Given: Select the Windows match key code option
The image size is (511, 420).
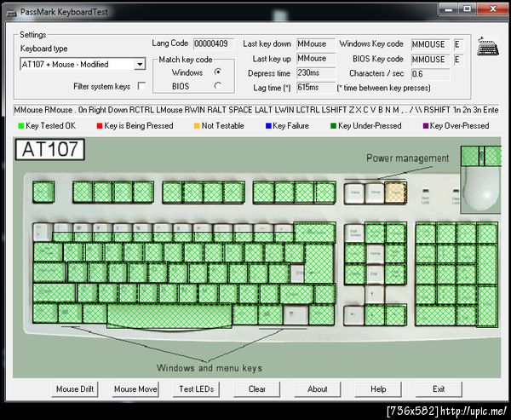Looking at the screenshot, I should (218, 72).
